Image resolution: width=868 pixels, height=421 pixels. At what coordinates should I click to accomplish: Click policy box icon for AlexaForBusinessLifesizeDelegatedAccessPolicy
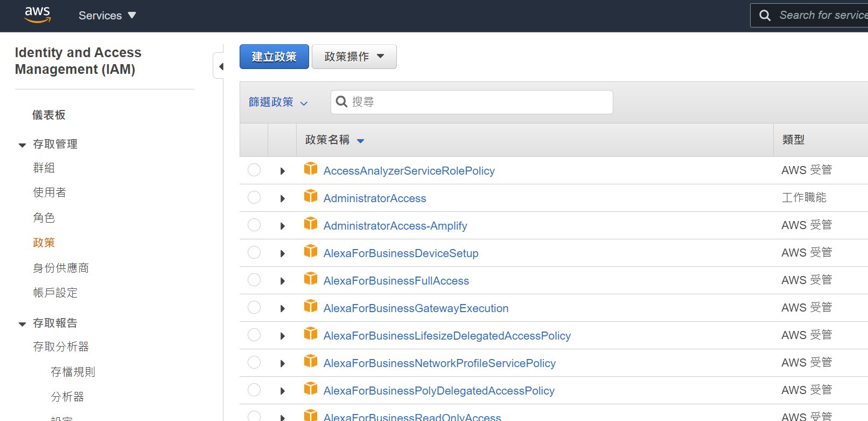(x=311, y=334)
